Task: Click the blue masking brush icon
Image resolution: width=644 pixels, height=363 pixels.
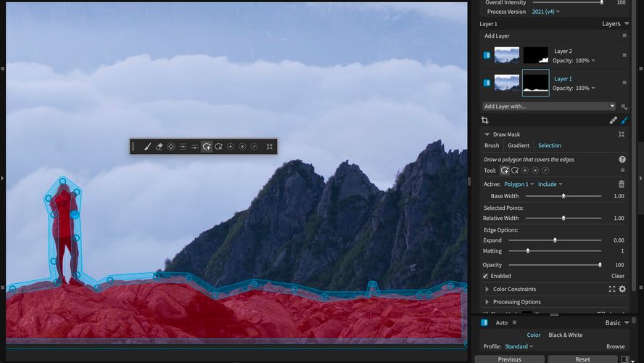Action: (x=624, y=120)
